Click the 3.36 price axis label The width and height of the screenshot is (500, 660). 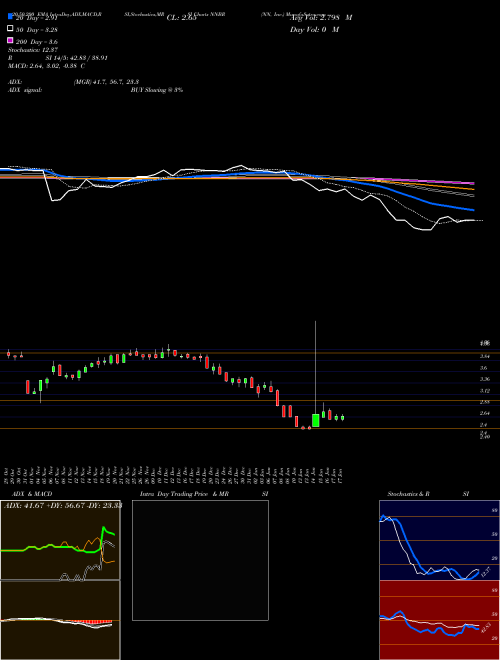coord(484,379)
